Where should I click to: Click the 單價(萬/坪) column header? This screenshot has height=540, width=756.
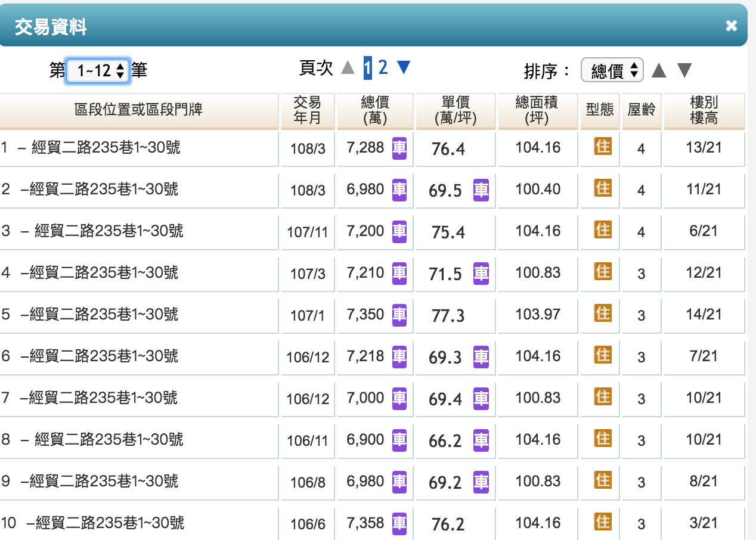(x=456, y=110)
